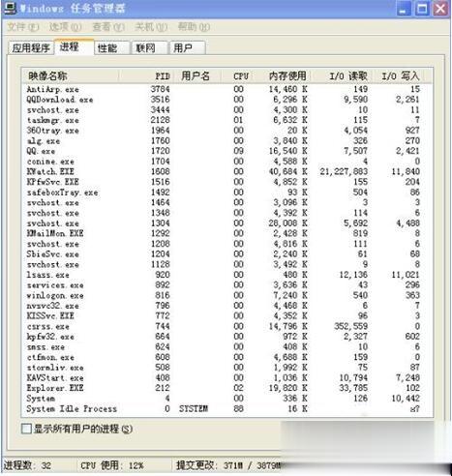Click the 提交更改 status bar entry

click(228, 465)
